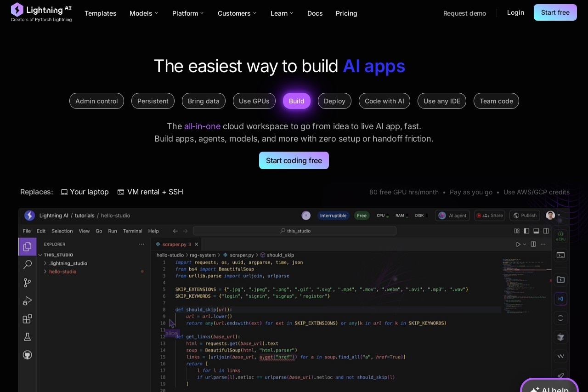This screenshot has height=392, width=588.
Task: Open Source Control in activity bar
Action: point(28,283)
